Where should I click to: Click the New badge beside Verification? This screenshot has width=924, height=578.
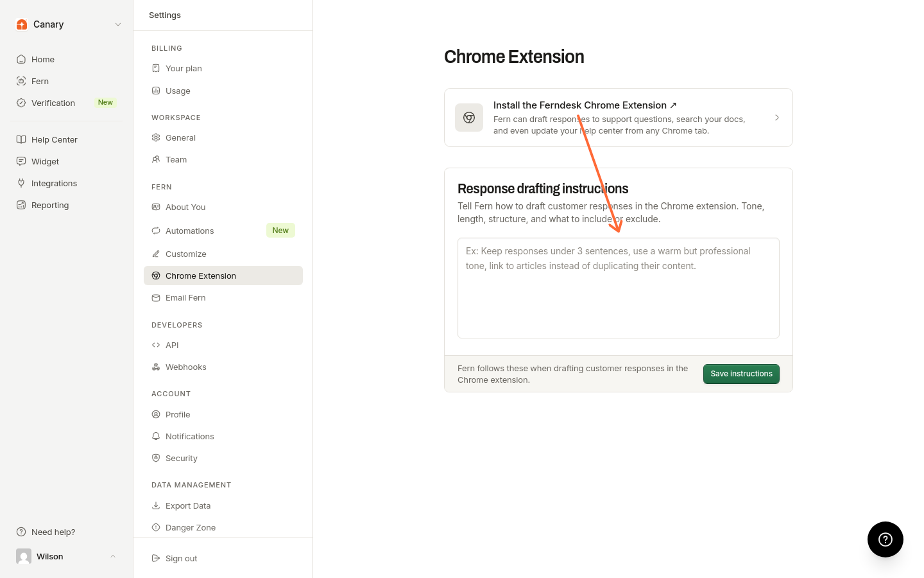105,103
